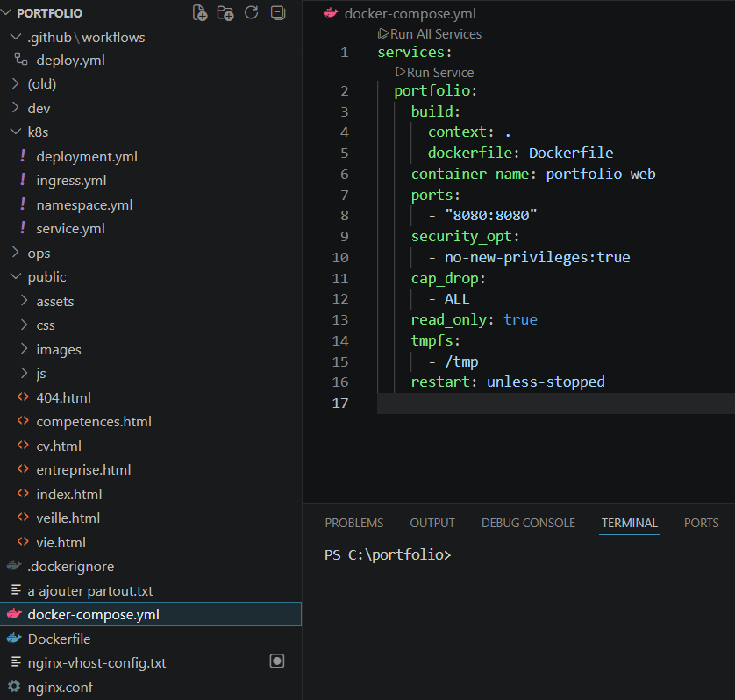This screenshot has width=735, height=700.
Task: Expand the ops folder
Action: (16, 253)
